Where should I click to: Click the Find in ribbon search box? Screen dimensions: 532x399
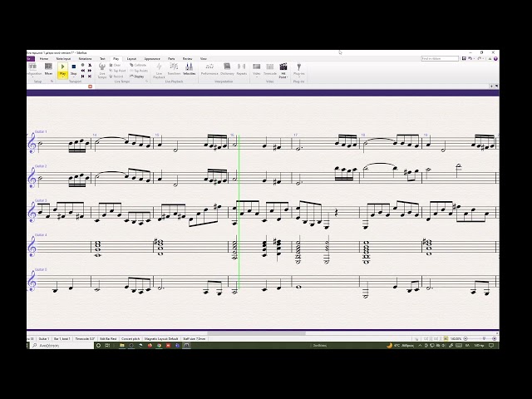coord(440,59)
